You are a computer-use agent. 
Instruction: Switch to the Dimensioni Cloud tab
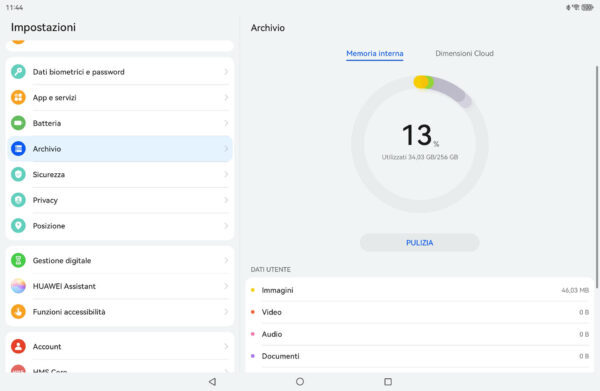tap(464, 54)
